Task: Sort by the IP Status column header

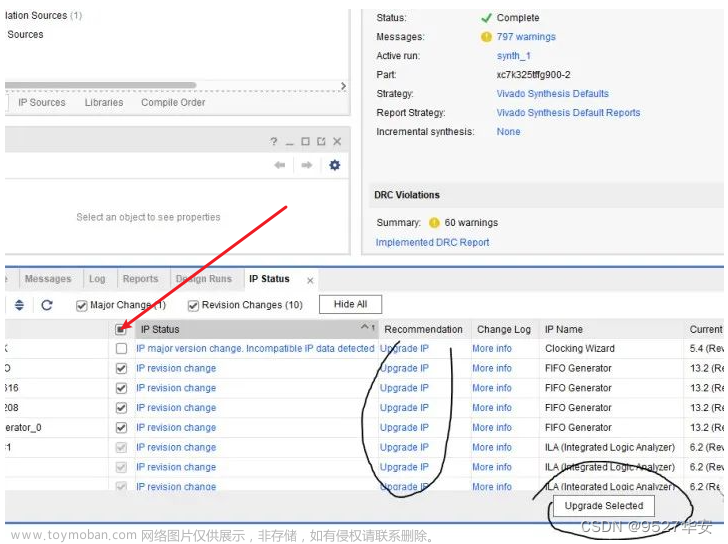Action: [x=257, y=329]
